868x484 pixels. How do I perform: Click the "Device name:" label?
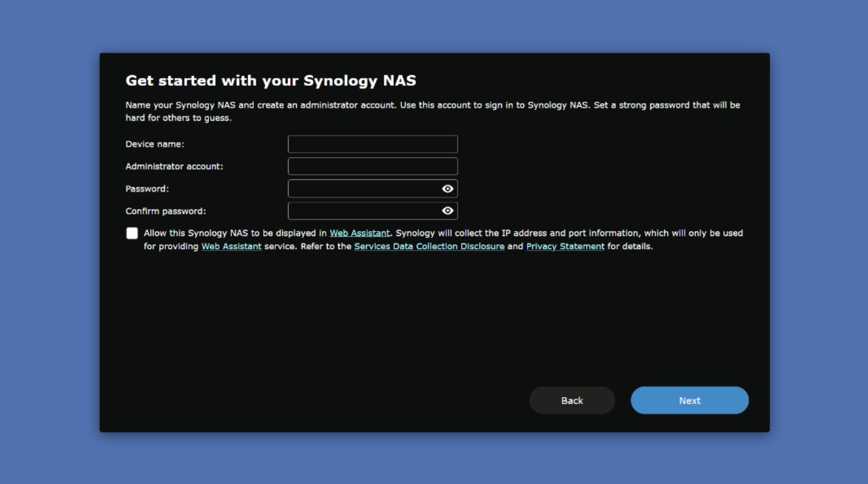tap(155, 144)
